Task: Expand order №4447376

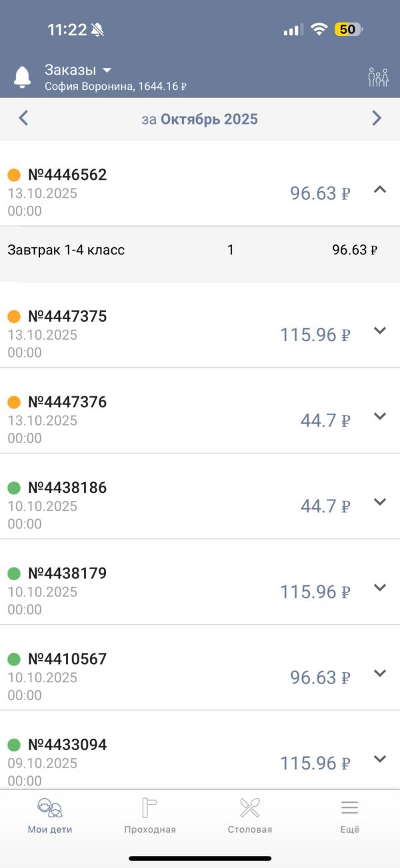Action: 380,416
